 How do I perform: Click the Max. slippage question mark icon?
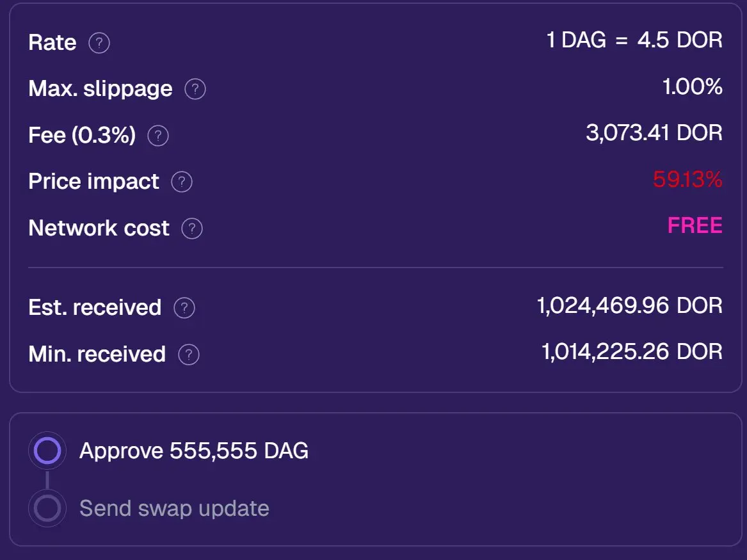coord(195,89)
